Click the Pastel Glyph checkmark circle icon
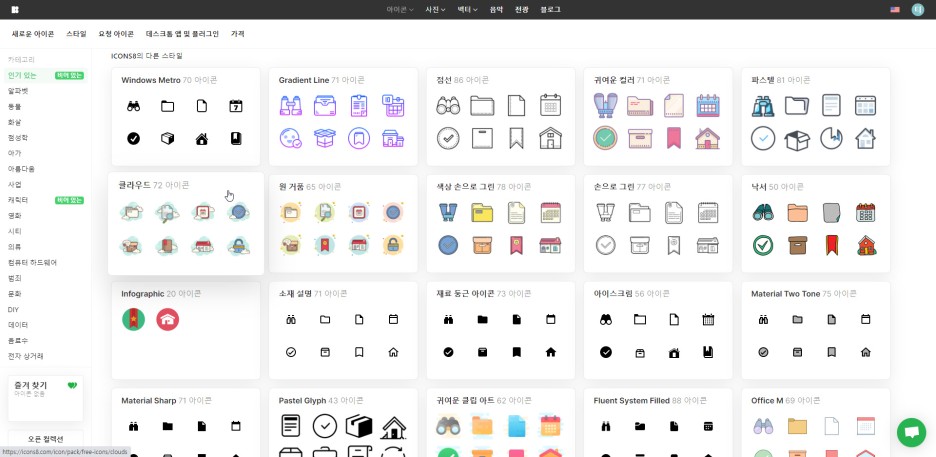Screen dimensions: 936x457 (x=325, y=426)
